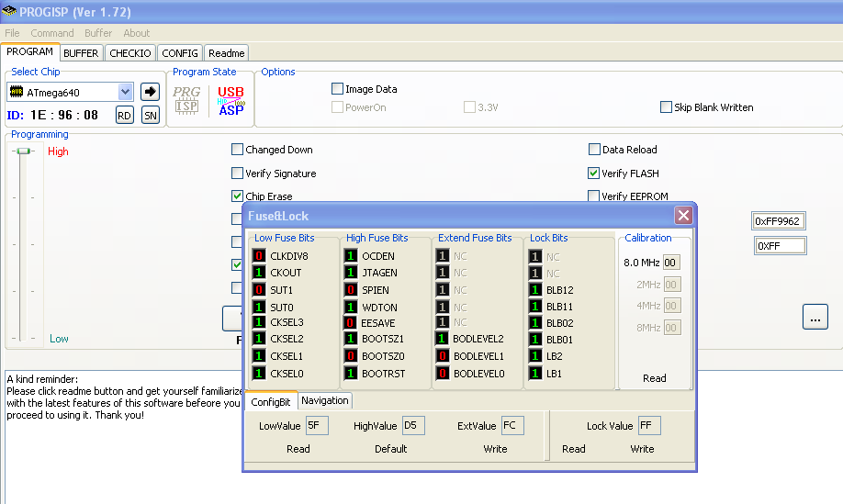Open the Buffer menu
Screen dimensions: 843x504
coord(98,33)
